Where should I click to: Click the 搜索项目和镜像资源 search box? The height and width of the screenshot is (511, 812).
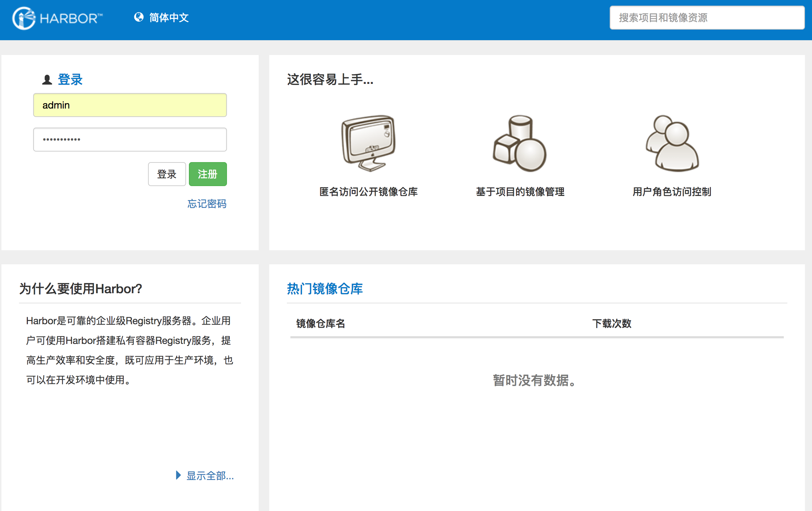point(707,18)
